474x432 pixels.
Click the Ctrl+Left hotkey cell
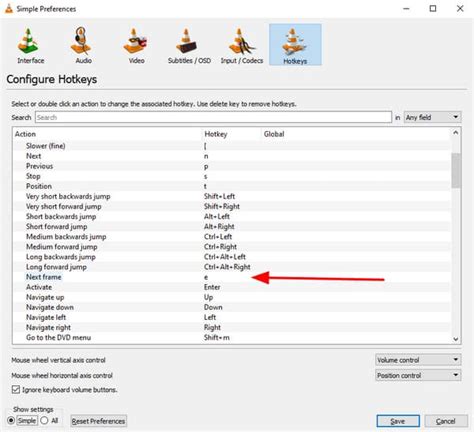(218, 237)
